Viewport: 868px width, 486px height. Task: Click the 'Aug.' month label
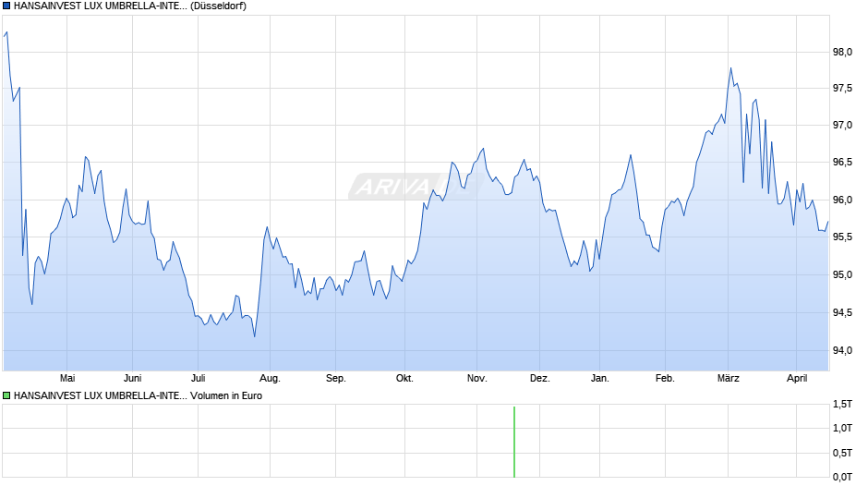click(x=271, y=378)
